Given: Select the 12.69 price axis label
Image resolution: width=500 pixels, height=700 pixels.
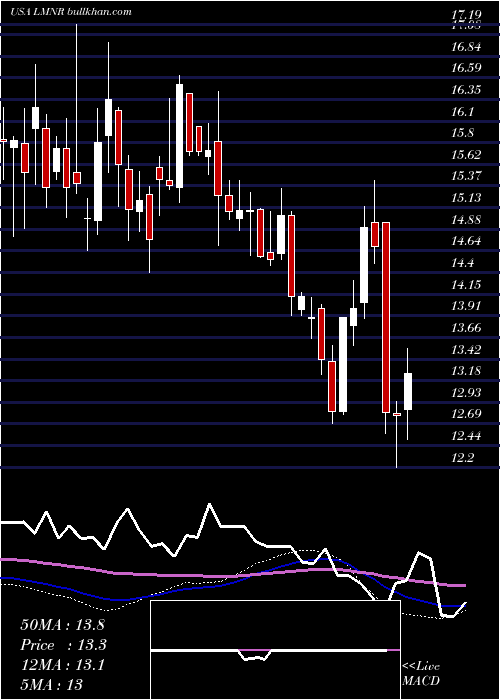Looking at the screenshot, I should click(466, 414).
